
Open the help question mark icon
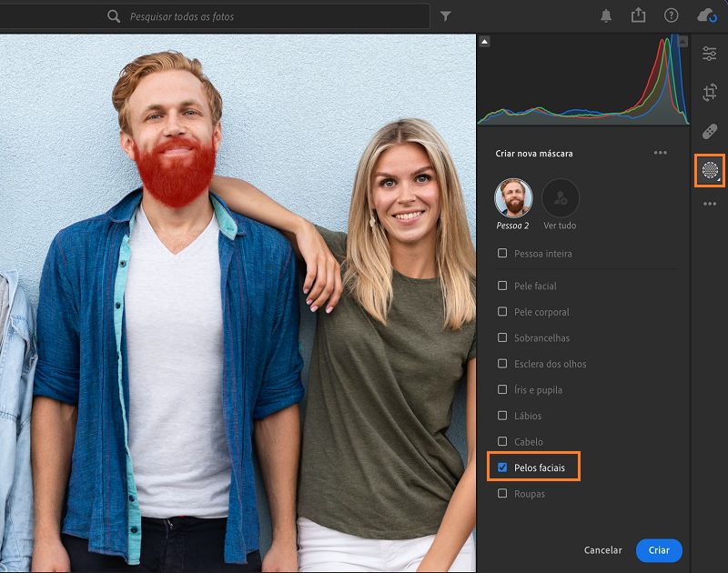click(671, 15)
